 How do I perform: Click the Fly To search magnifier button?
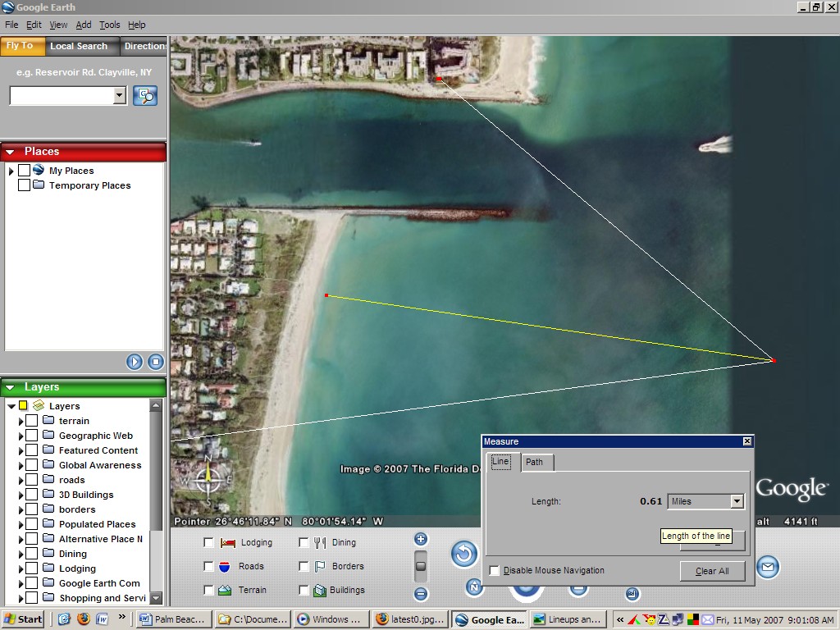pyautogui.click(x=144, y=96)
